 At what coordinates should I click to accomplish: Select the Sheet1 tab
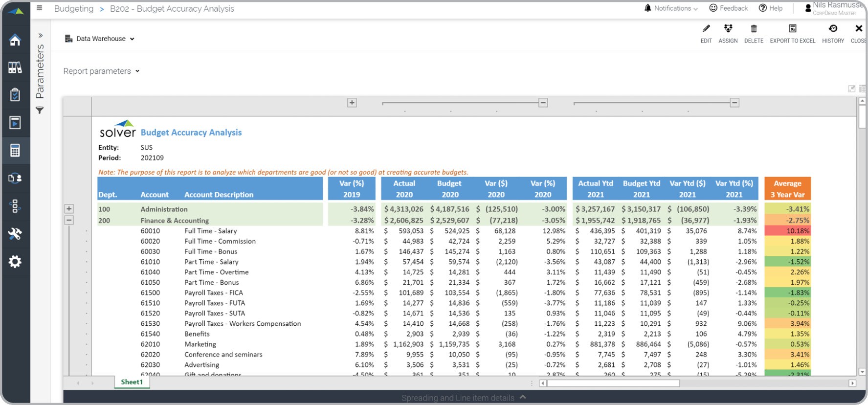132,382
